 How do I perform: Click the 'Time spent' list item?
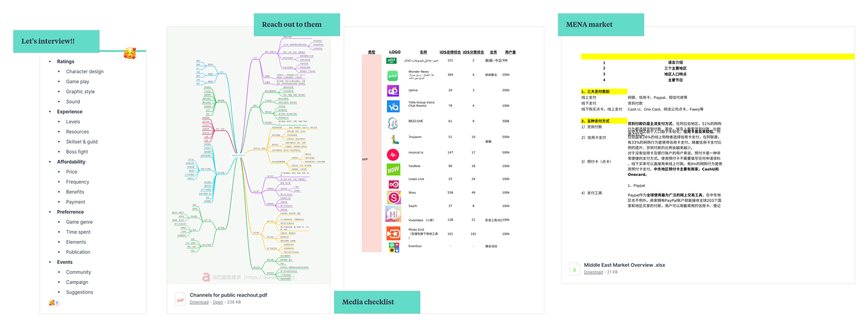pyautogui.click(x=78, y=232)
